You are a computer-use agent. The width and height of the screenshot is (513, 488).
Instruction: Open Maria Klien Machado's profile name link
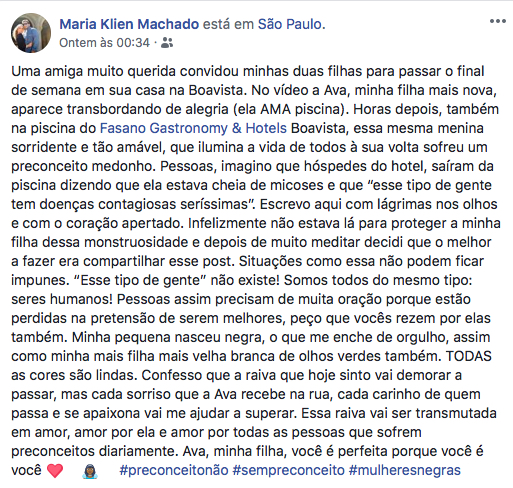coord(129,24)
